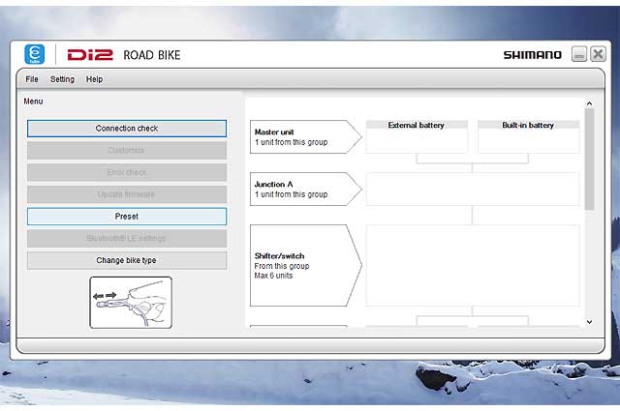This screenshot has height=411, width=620.
Task: Select the Junction A group arrow
Action: tap(304, 188)
